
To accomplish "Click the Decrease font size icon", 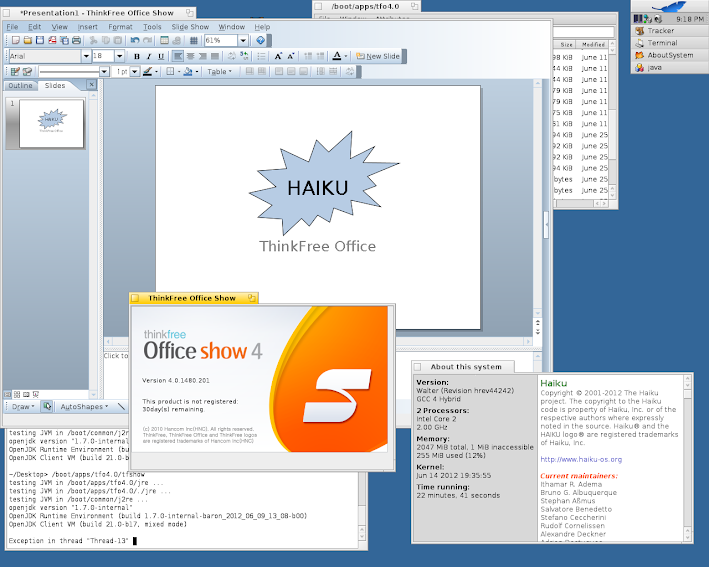I will coord(291,56).
